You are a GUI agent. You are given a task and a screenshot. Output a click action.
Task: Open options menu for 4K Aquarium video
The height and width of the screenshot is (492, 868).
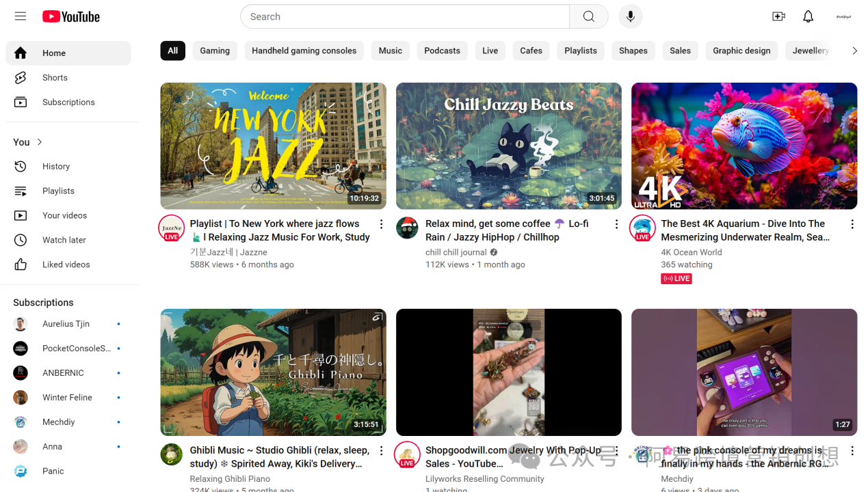pyautogui.click(x=852, y=224)
